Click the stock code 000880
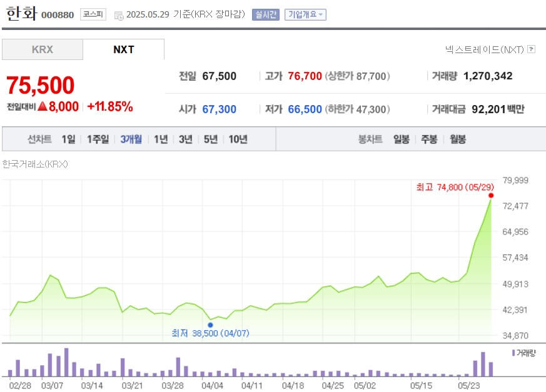The height and width of the screenshot is (392, 546). tap(58, 15)
